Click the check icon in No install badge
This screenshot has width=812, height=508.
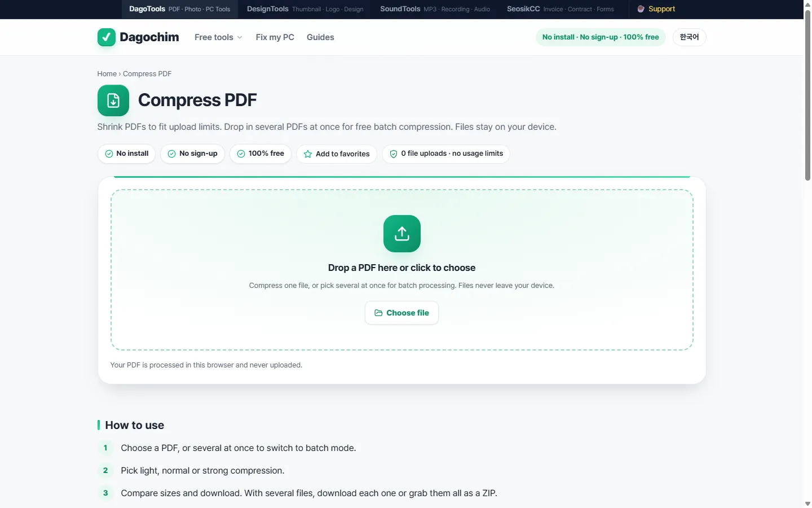[x=109, y=154]
